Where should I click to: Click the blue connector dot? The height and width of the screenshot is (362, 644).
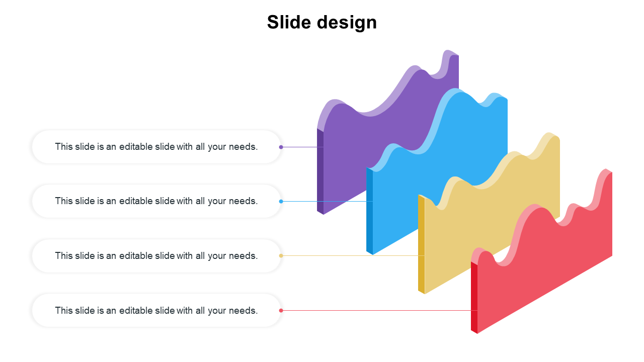281,201
